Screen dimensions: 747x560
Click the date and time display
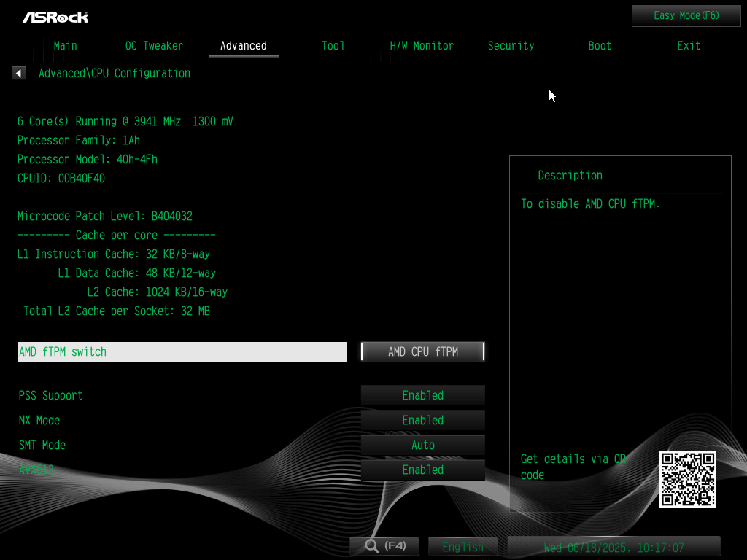click(614, 547)
